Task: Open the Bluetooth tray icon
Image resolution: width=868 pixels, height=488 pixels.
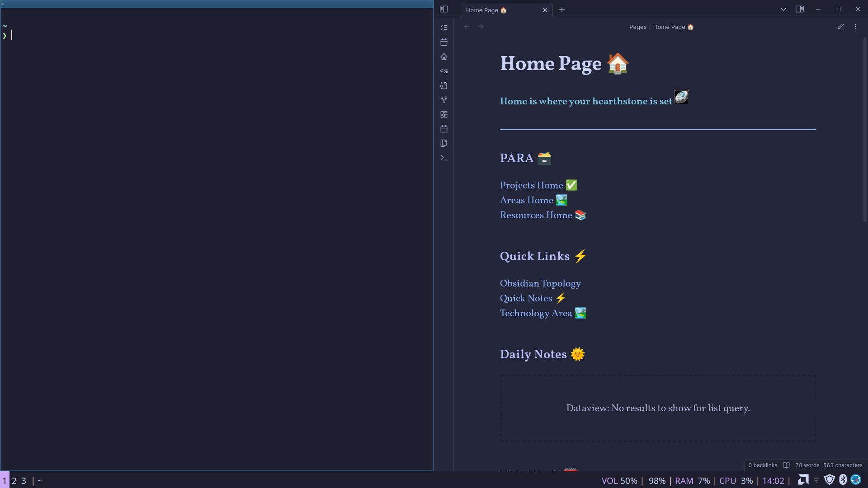Action: pos(843,480)
